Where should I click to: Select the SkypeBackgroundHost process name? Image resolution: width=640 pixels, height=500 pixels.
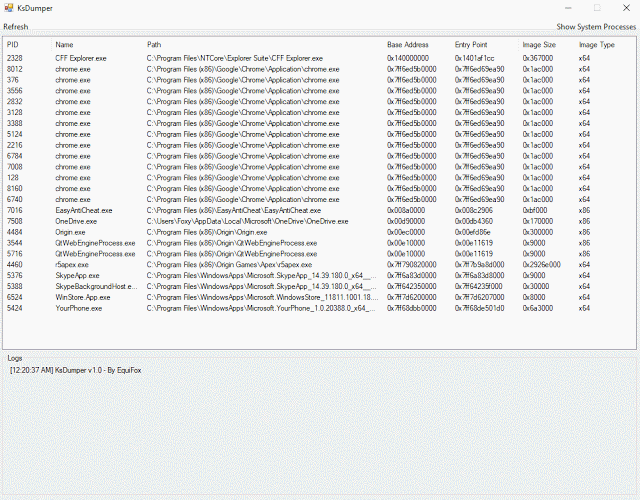tap(96, 287)
